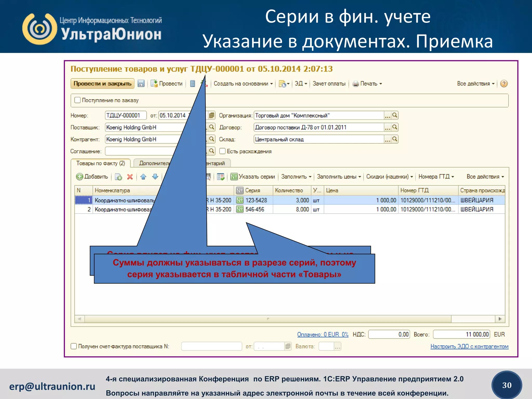Screen dimensions: 532x399
Task: Open invoice date calendar icon at bottom
Action: tap(288, 346)
